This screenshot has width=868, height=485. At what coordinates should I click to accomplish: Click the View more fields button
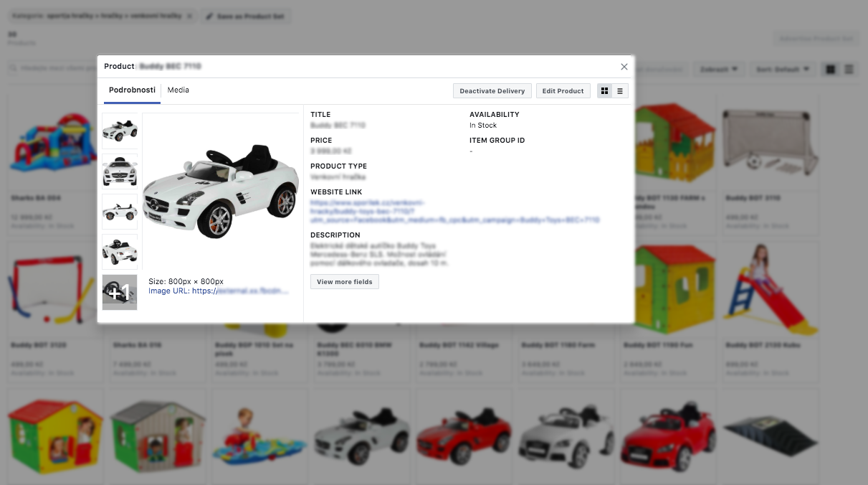(x=345, y=282)
